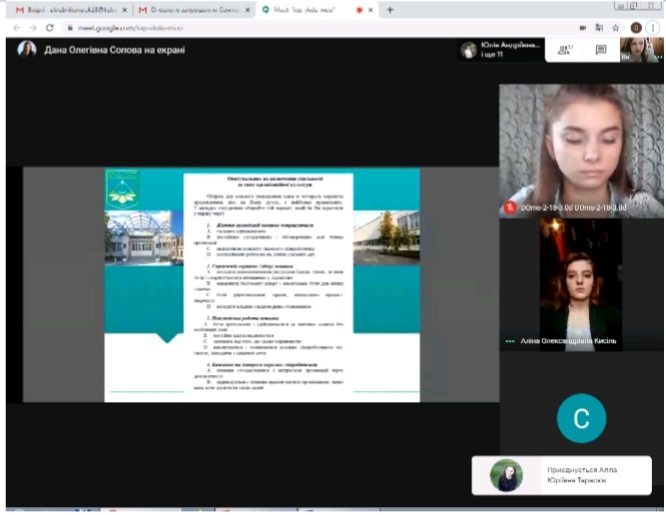
Task: Click the green emblem logo on the slide
Action: click(x=122, y=189)
